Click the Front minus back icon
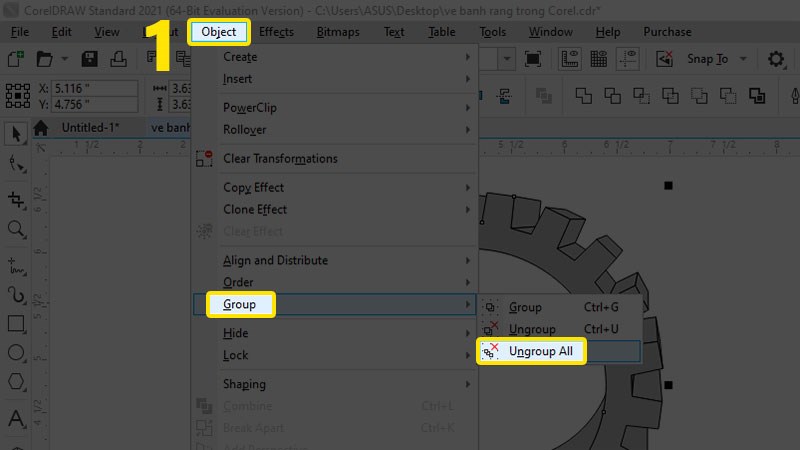Screen dimensions: 800x450 coord(699,95)
